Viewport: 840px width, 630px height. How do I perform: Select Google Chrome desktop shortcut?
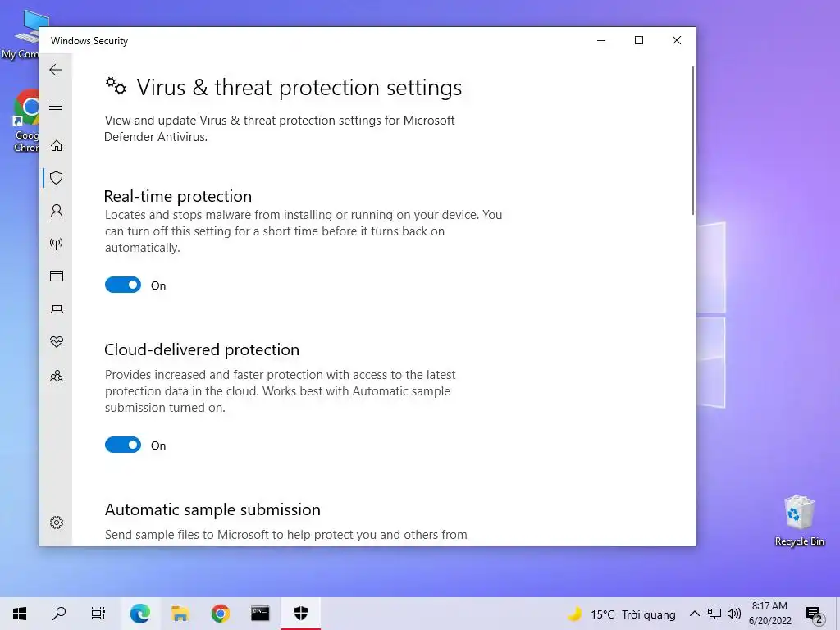26,121
